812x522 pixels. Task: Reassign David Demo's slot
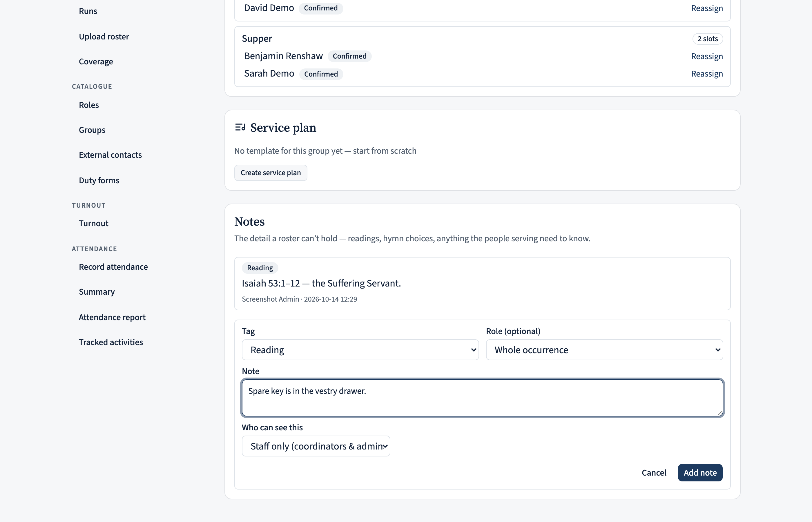(707, 8)
